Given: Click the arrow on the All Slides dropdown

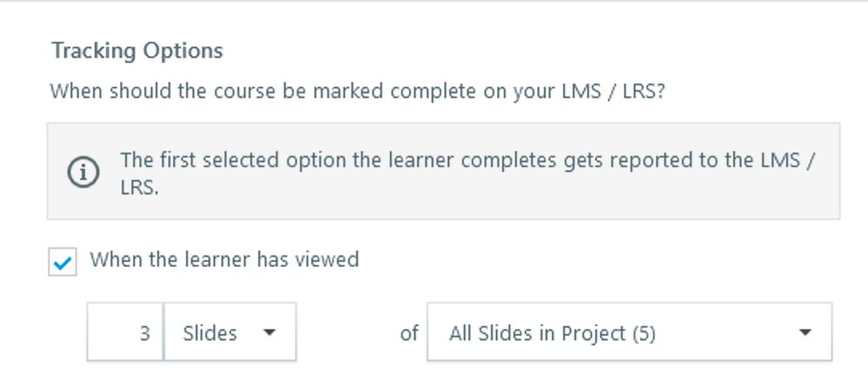Looking at the screenshot, I should coord(805,333).
